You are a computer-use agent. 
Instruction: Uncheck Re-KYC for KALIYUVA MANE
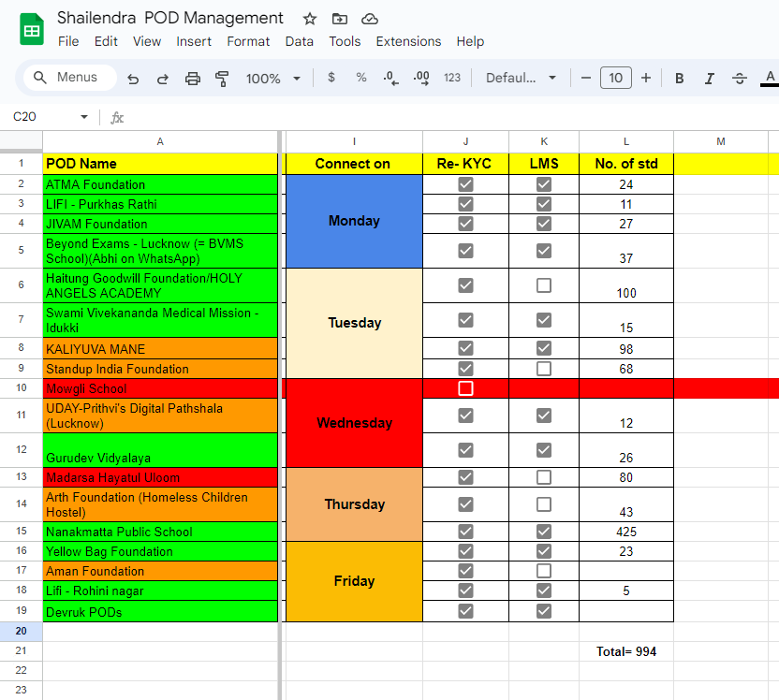coord(465,347)
